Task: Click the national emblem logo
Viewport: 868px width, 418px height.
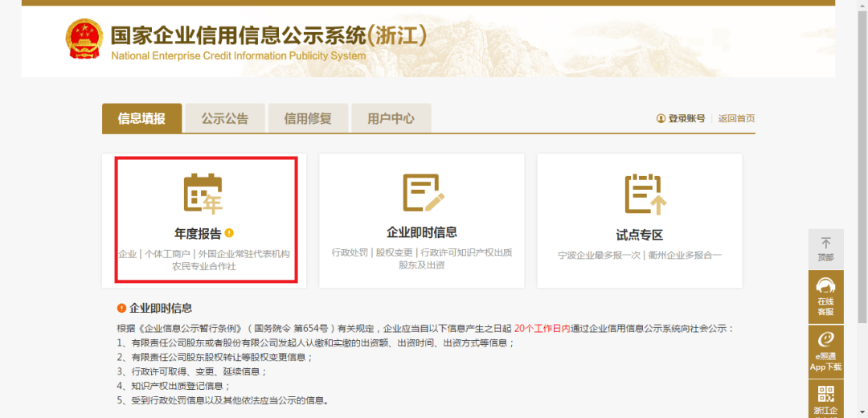Action: click(x=84, y=39)
